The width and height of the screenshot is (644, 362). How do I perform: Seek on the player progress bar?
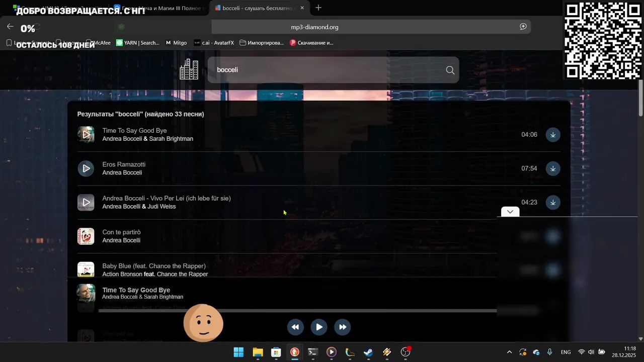pos(298,311)
